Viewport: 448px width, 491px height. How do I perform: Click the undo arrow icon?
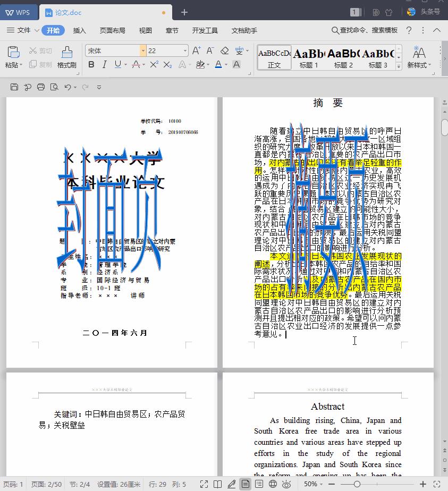point(67,87)
